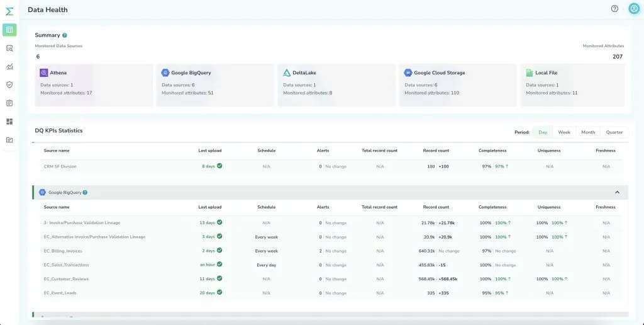Open the analytics chart icon in sidebar
Viewport: 644px width, 325px height.
(9, 67)
